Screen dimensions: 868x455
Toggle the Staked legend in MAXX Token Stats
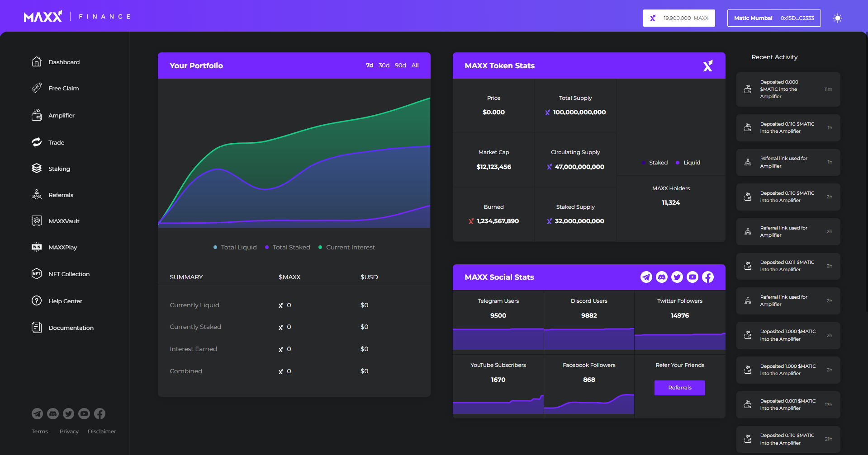coord(655,163)
